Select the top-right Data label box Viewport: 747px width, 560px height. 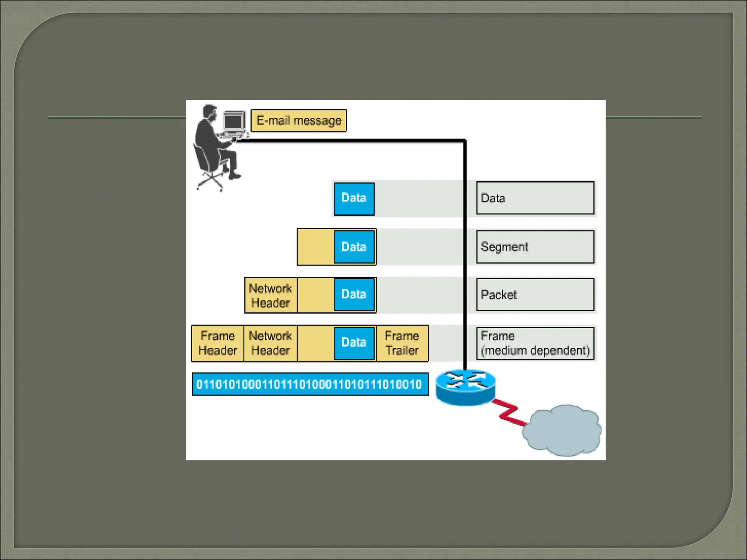(535, 198)
